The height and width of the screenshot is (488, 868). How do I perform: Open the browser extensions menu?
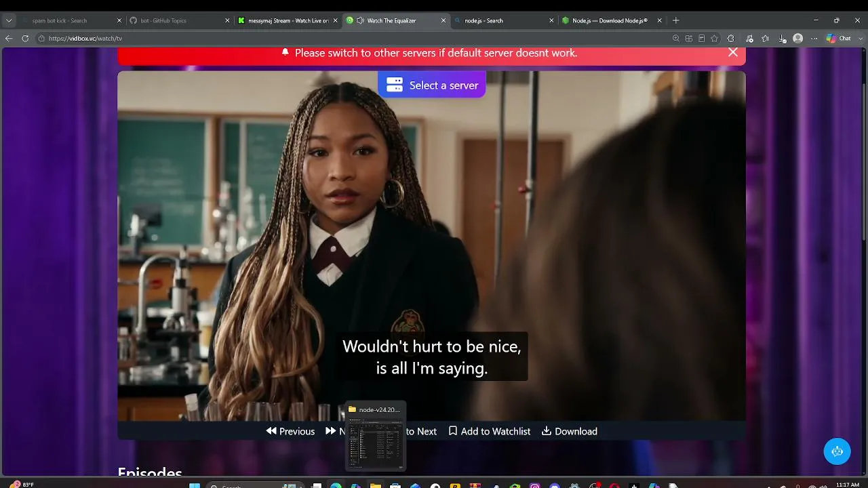tap(730, 39)
